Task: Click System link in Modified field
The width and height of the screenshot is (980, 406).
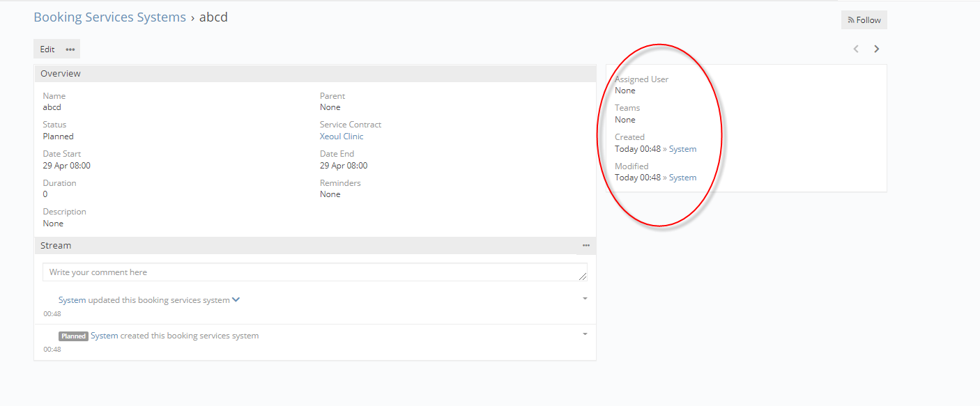Action: click(x=682, y=178)
